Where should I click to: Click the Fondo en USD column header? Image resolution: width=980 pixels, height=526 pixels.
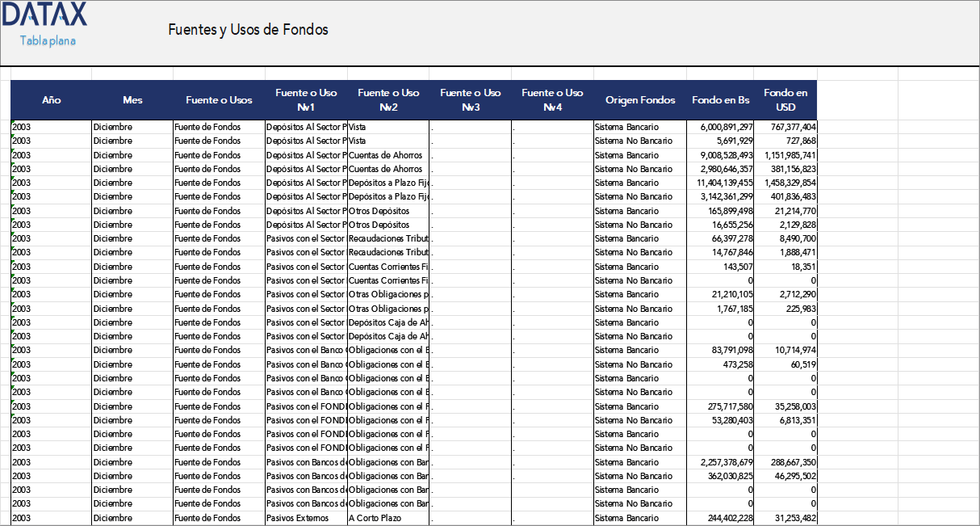click(x=785, y=99)
